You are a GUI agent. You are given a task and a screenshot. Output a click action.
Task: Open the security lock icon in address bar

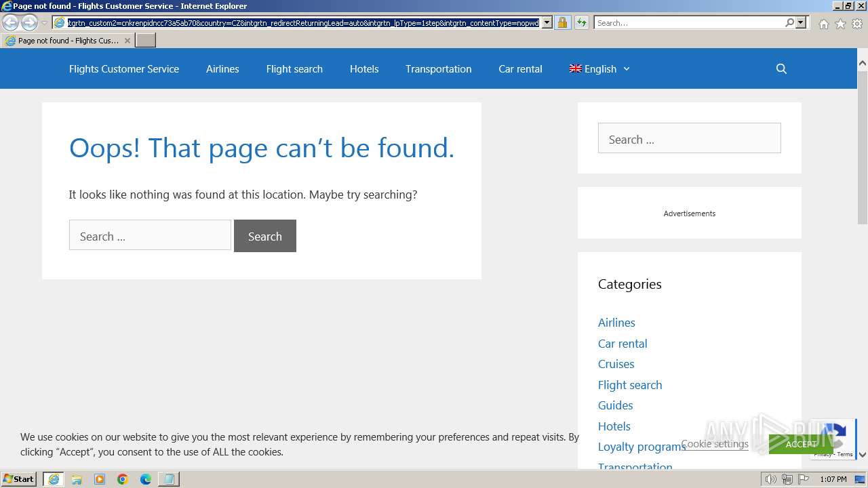pos(562,23)
